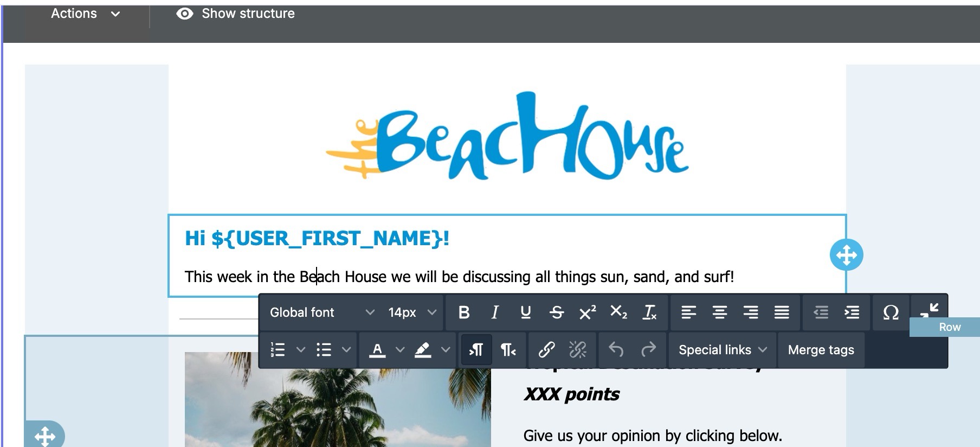This screenshot has width=980, height=447.
Task: Expand bulleted list style options
Action: click(346, 350)
